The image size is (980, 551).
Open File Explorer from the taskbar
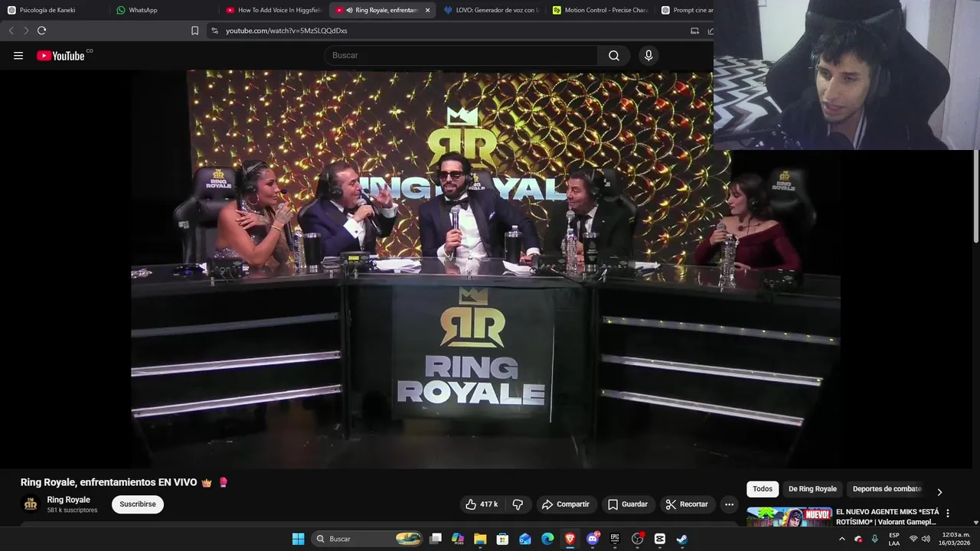pyautogui.click(x=480, y=539)
